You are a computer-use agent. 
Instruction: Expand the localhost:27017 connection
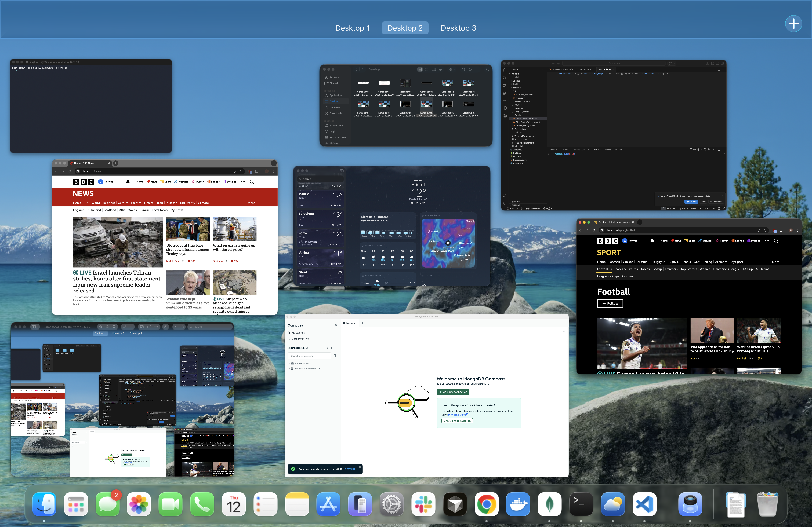click(x=289, y=363)
